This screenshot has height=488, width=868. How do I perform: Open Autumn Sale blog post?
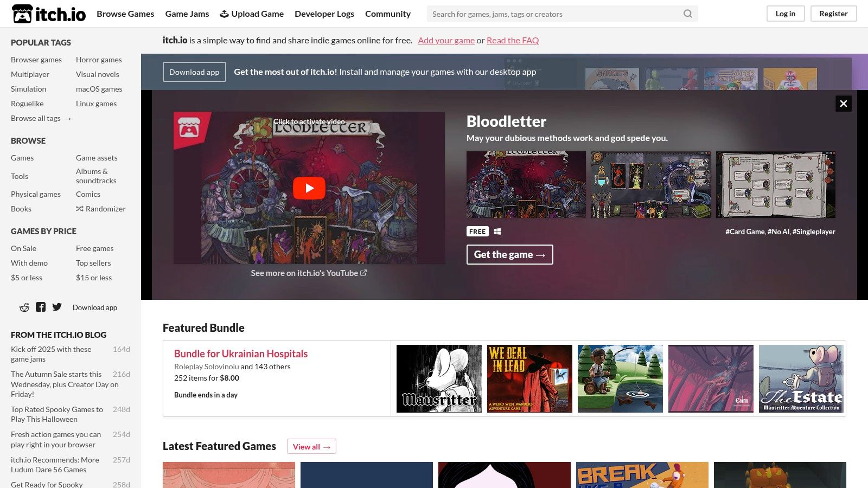(65, 384)
